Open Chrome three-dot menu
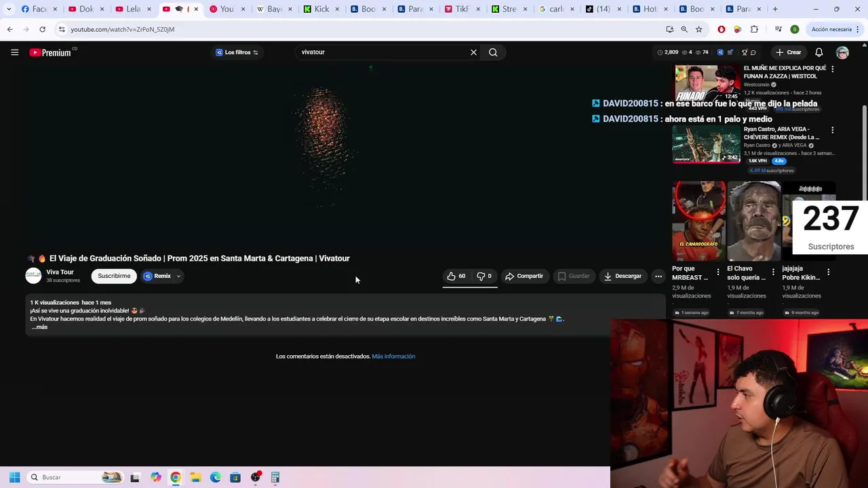 pyautogui.click(x=859, y=29)
